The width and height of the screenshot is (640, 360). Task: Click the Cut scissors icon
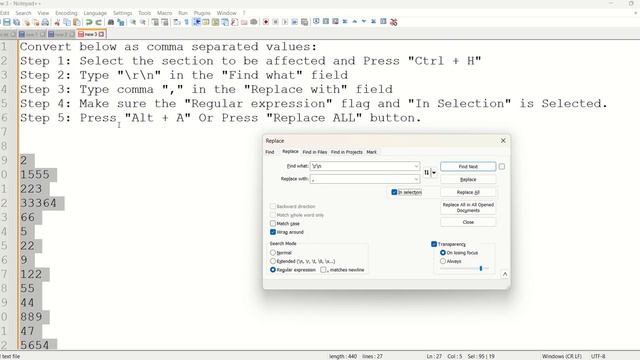(x=57, y=22)
